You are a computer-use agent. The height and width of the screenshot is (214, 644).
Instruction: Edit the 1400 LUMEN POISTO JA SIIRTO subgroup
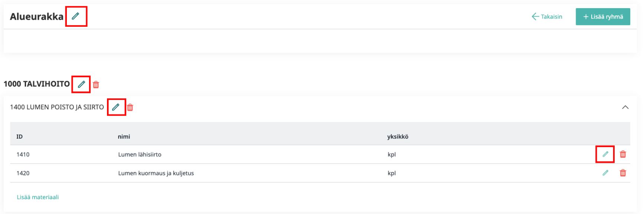click(x=116, y=107)
